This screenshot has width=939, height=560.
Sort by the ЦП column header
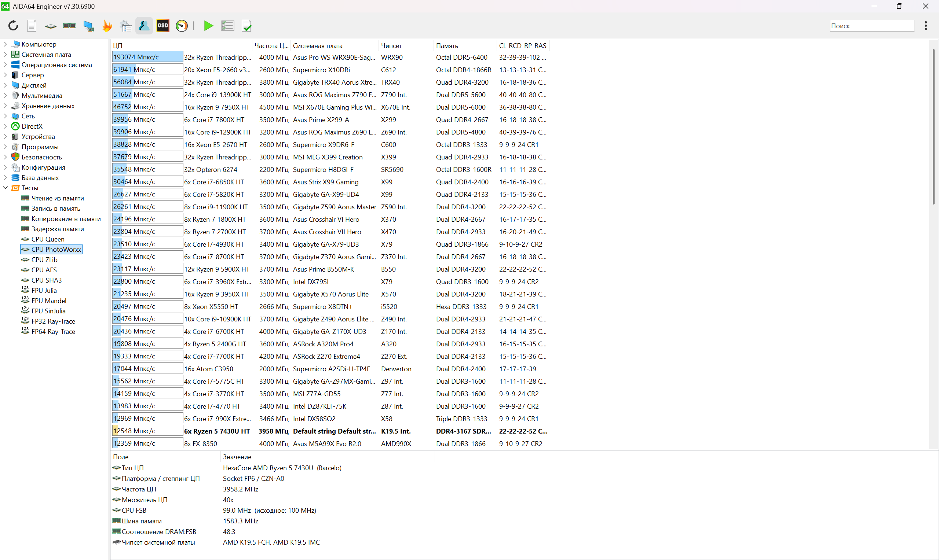[x=181, y=45]
